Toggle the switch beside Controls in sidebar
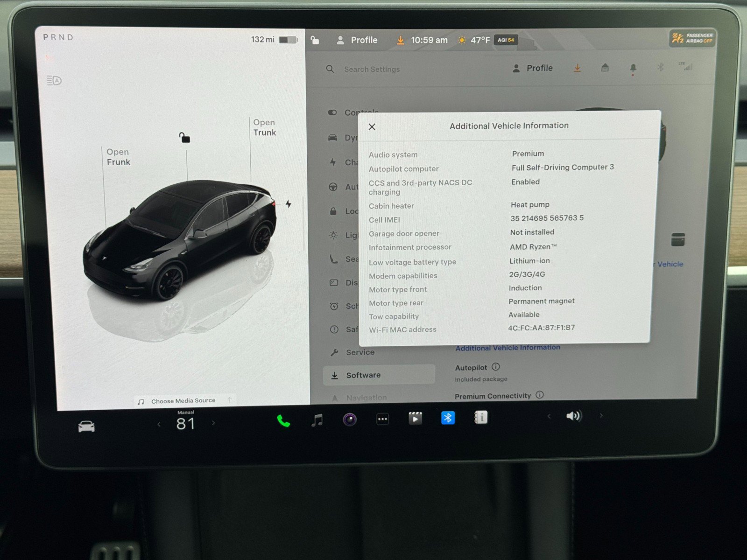 coord(332,112)
